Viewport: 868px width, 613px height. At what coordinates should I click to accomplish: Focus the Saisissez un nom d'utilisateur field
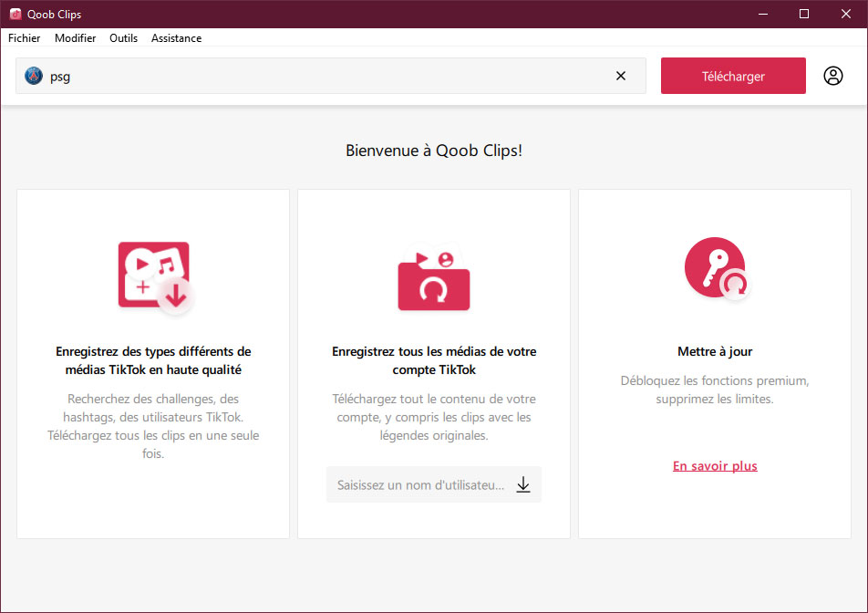(x=434, y=484)
